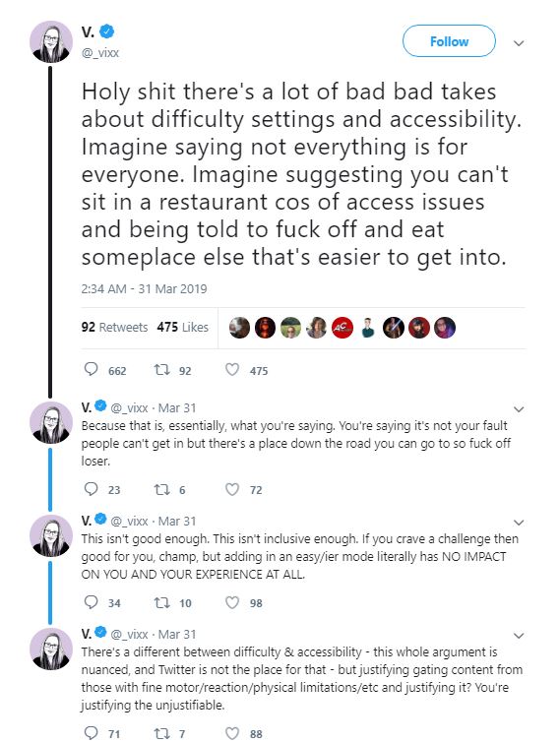Like the last reply with 88 likes
This screenshot has height=743, width=560.
click(231, 733)
